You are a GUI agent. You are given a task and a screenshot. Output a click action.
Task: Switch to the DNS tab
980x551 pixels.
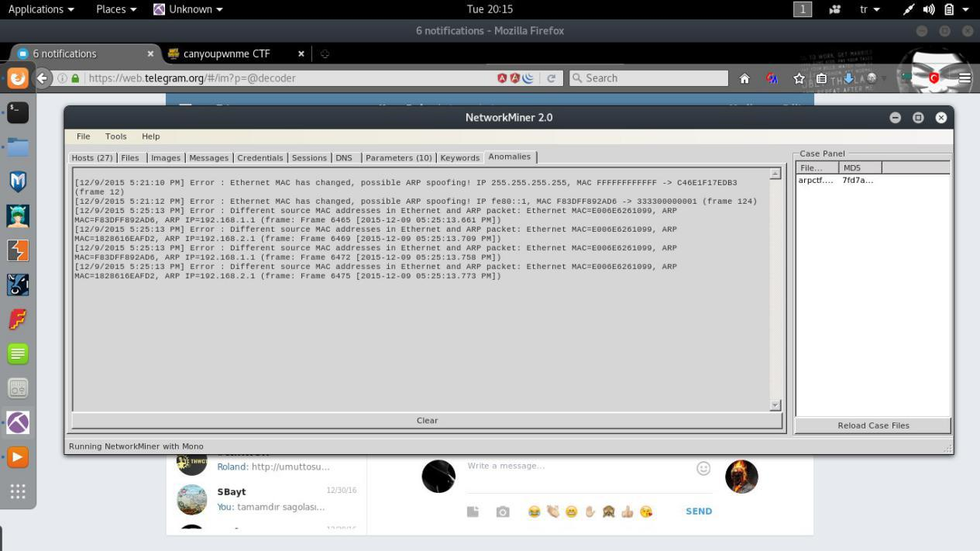pos(344,157)
